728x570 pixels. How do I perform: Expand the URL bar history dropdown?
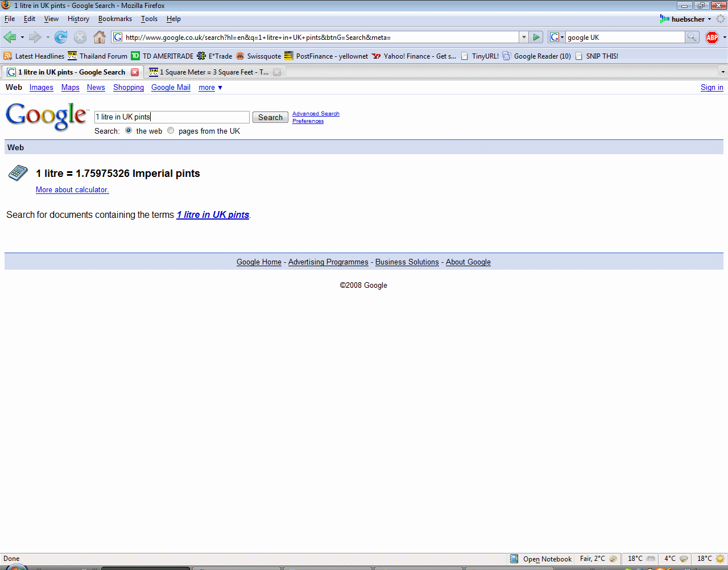[x=524, y=37]
